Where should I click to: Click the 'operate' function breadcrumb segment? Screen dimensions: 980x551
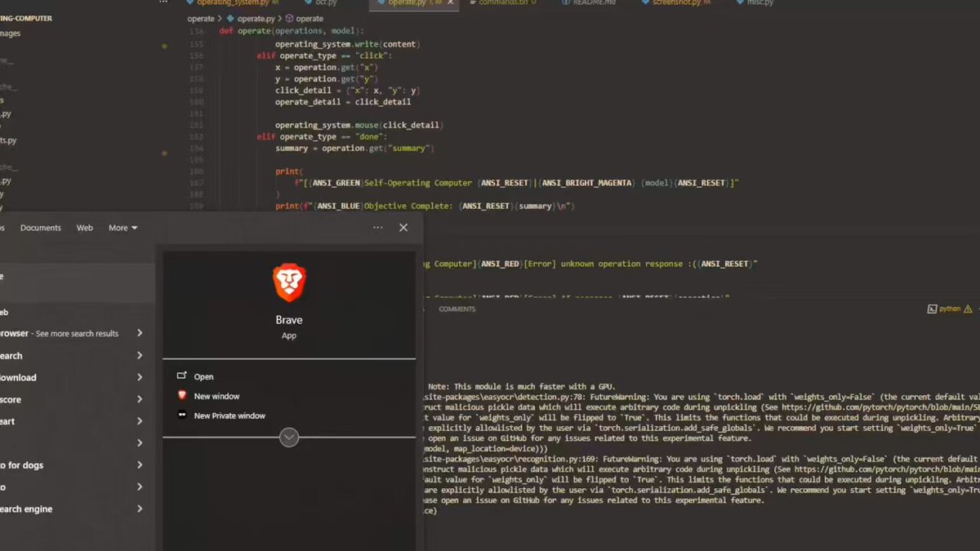tap(310, 18)
